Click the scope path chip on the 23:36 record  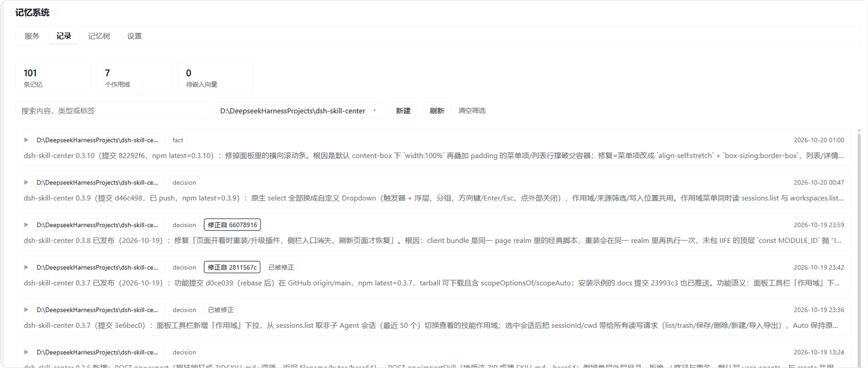(x=99, y=310)
